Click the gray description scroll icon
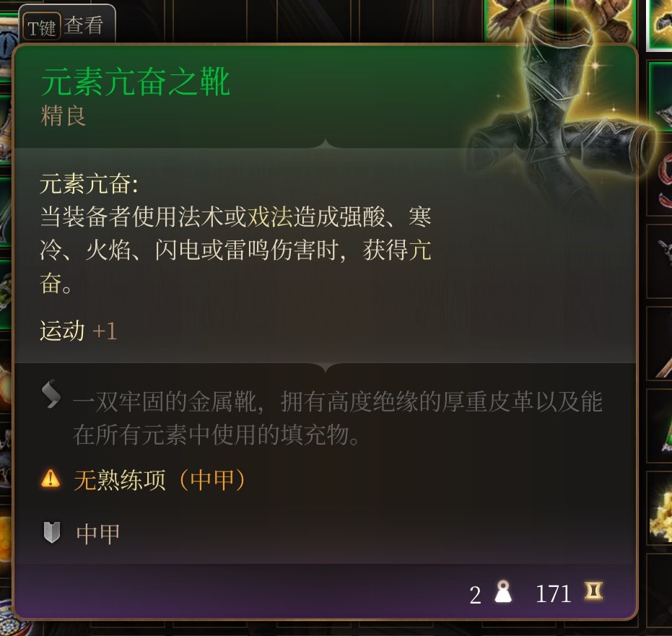 point(51,394)
